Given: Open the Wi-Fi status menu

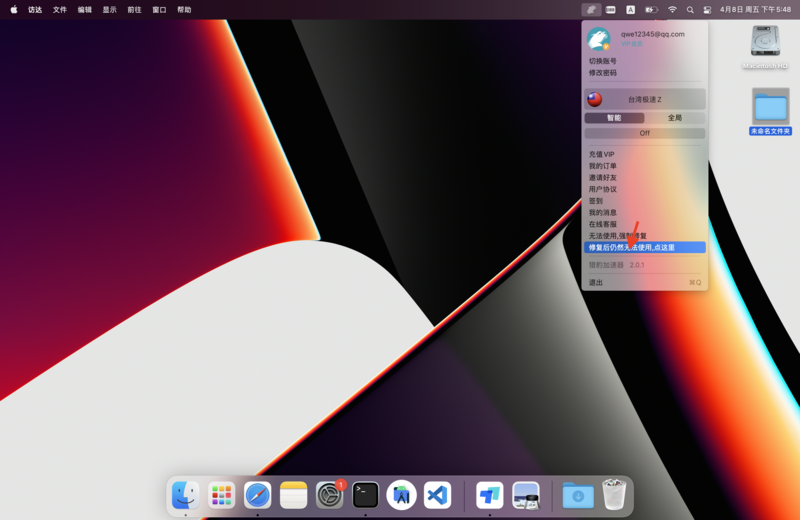Looking at the screenshot, I should (672, 10).
